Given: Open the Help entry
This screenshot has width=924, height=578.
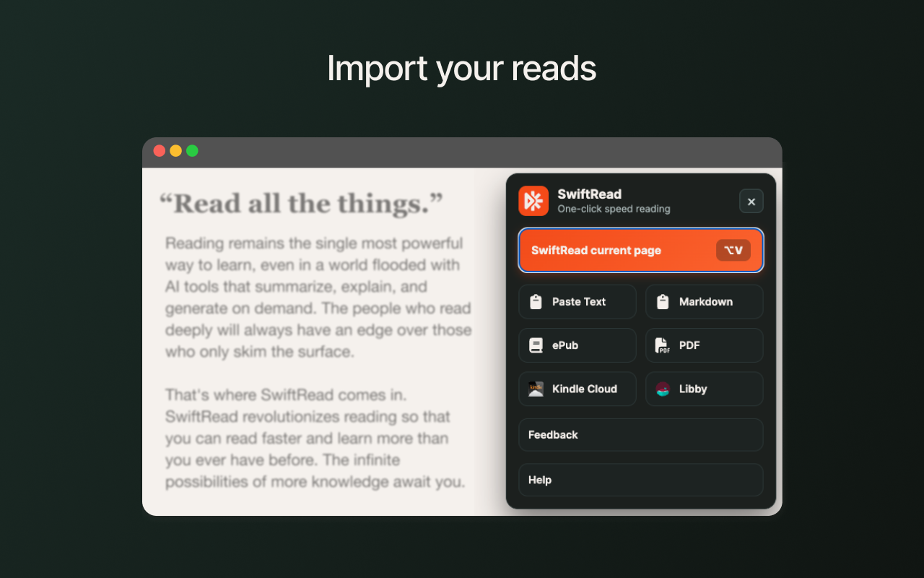Looking at the screenshot, I should pyautogui.click(x=641, y=480).
